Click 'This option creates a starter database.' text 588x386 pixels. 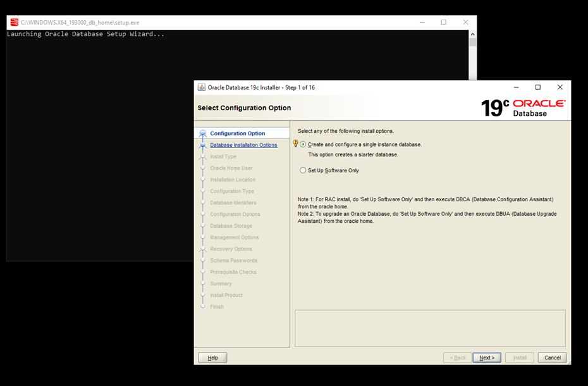pos(353,154)
